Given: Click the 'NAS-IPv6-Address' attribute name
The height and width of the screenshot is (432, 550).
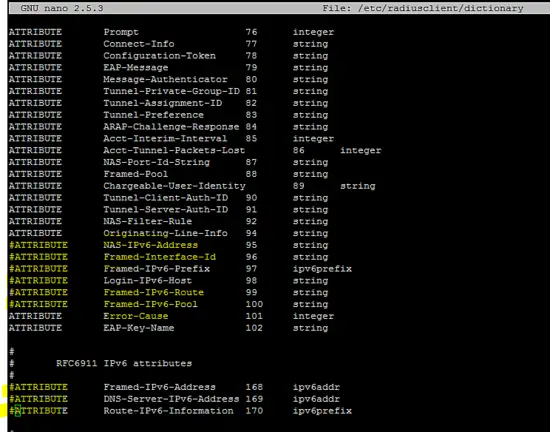Looking at the screenshot, I should 151,245.
